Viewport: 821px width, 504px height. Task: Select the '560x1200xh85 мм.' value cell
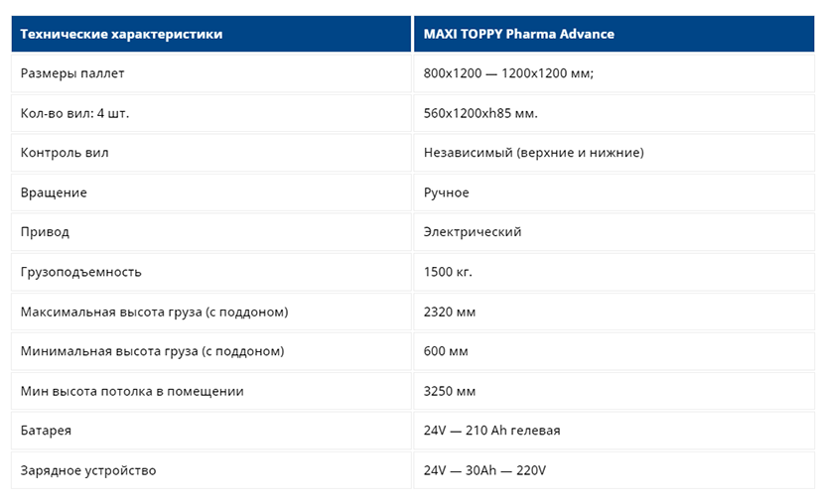(x=615, y=113)
